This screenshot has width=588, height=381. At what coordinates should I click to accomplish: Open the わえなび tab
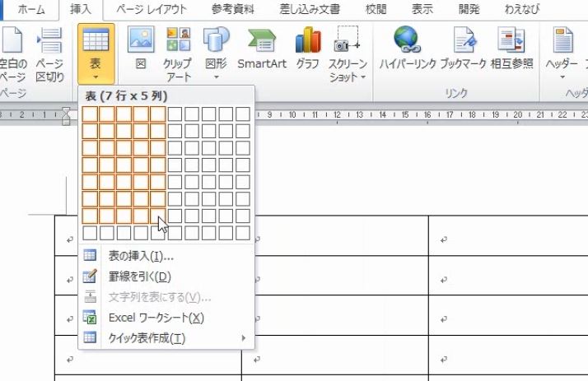[522, 9]
